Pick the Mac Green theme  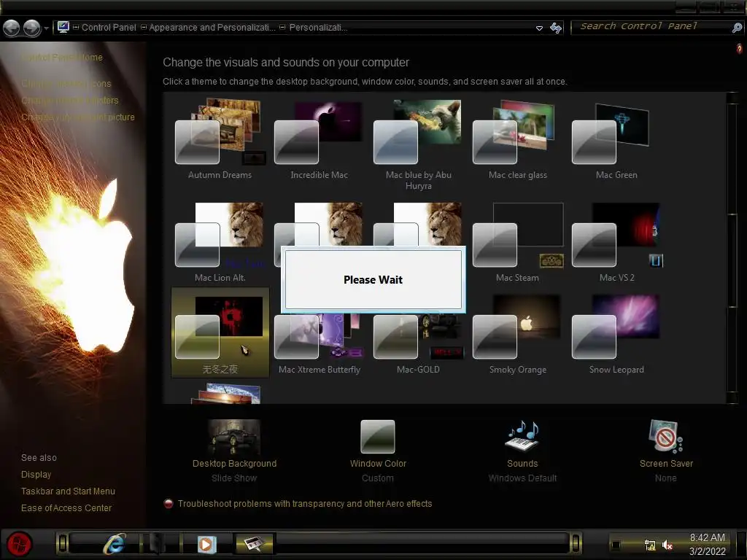[x=616, y=139]
